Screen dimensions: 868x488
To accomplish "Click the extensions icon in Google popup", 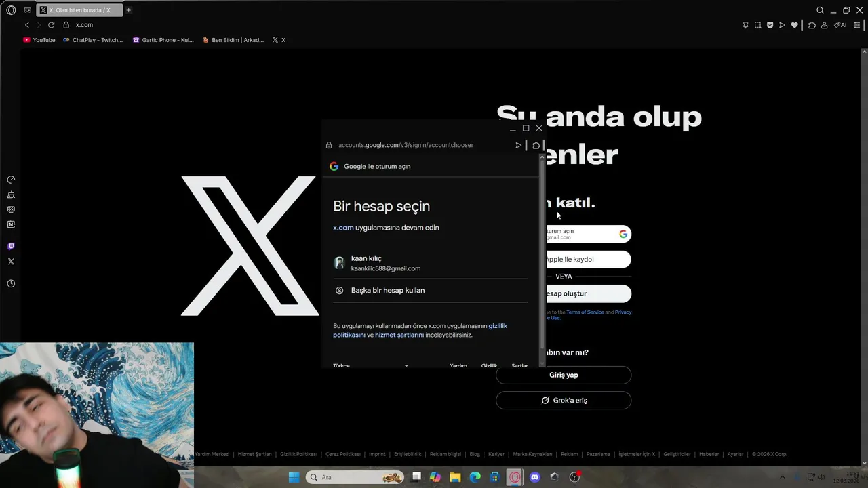I will [x=536, y=145].
